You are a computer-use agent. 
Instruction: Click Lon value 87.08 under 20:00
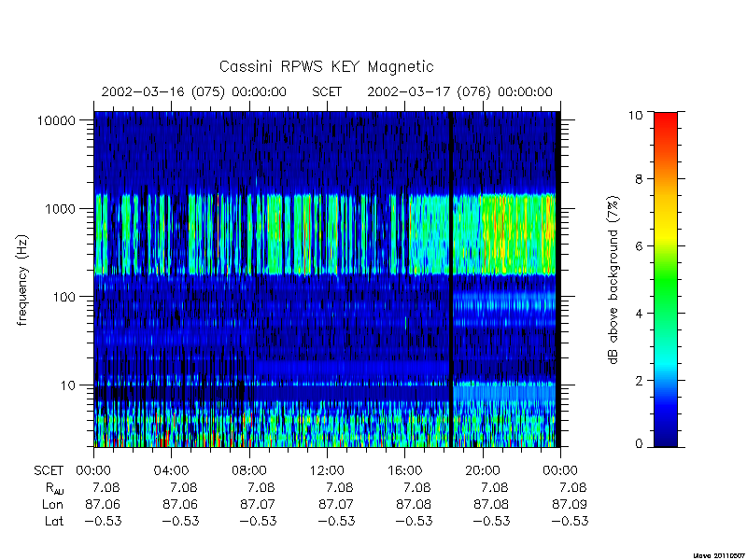pos(491,504)
